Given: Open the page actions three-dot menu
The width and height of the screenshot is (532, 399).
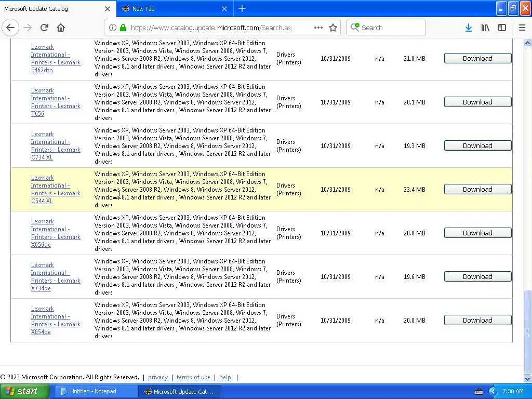Looking at the screenshot, I should 318,28.
